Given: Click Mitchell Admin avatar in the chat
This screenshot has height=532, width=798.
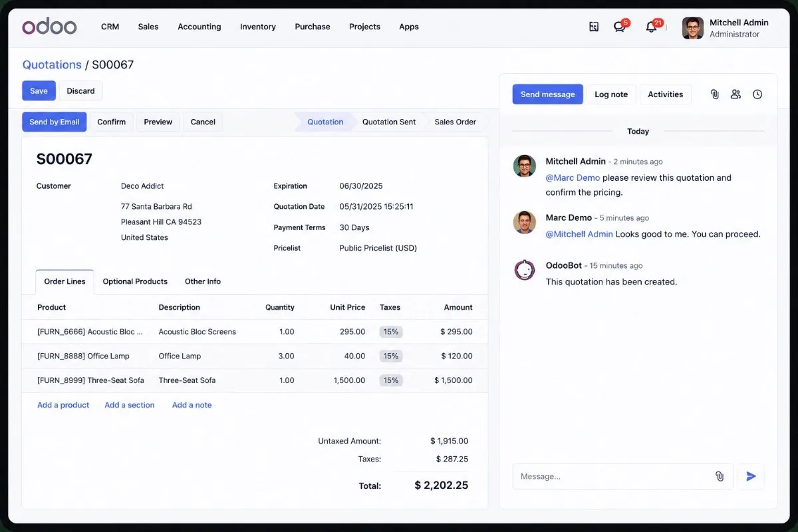Looking at the screenshot, I should 525,166.
